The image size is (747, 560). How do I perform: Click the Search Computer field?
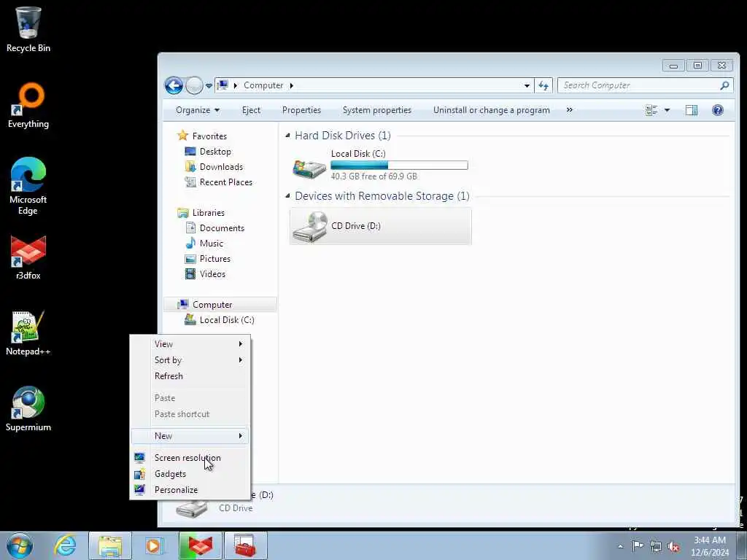[638, 86]
